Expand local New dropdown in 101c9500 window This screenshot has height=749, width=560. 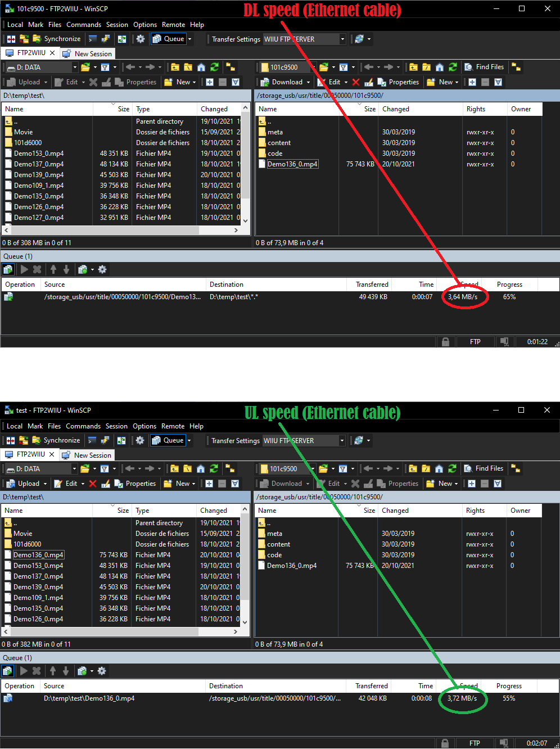pos(194,82)
